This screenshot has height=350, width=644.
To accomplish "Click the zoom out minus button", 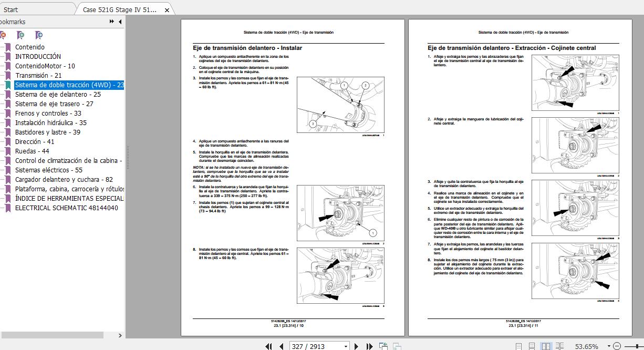I will 617,346.
